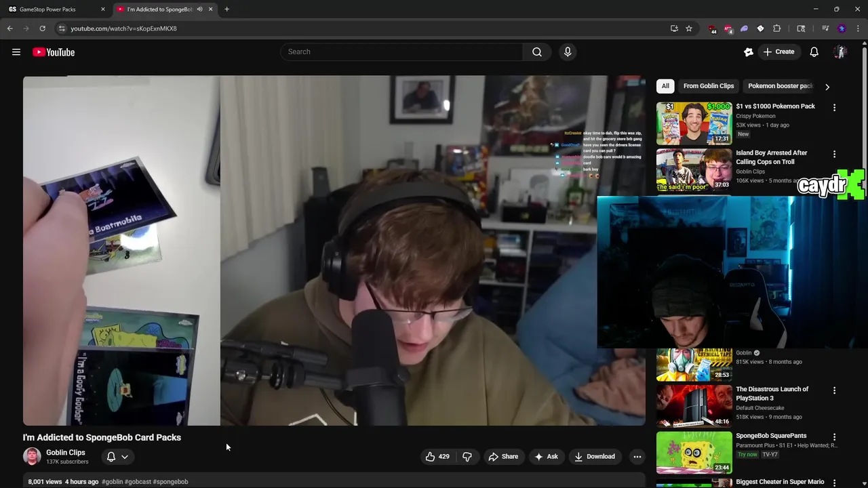The width and height of the screenshot is (868, 488).
Task: Bookmark this page with the star
Action: tap(689, 28)
